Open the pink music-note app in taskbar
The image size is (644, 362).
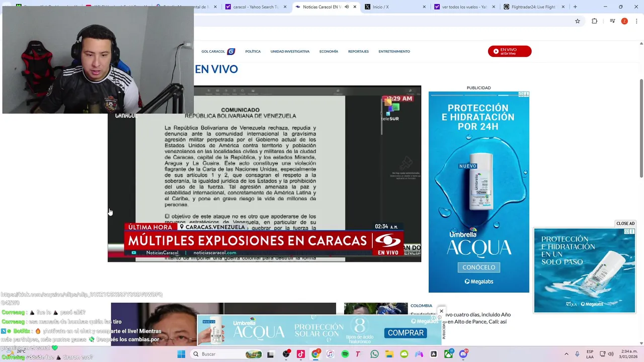point(301,354)
